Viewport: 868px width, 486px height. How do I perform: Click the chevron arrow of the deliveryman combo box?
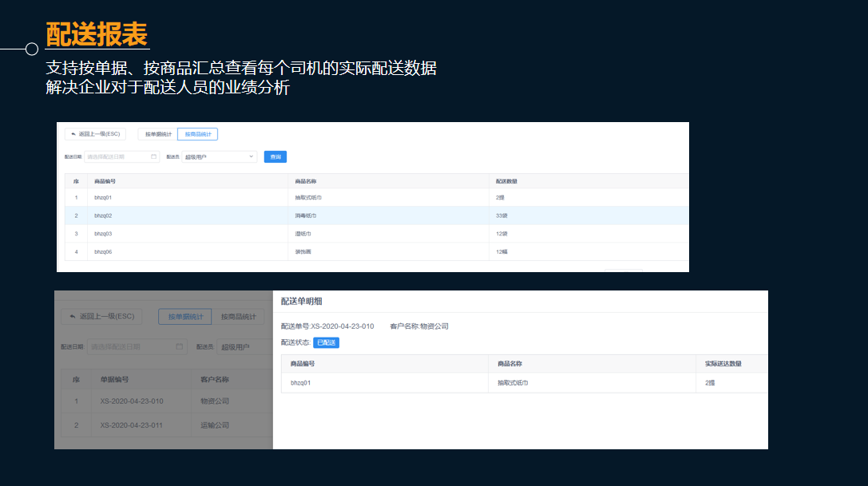(250, 156)
